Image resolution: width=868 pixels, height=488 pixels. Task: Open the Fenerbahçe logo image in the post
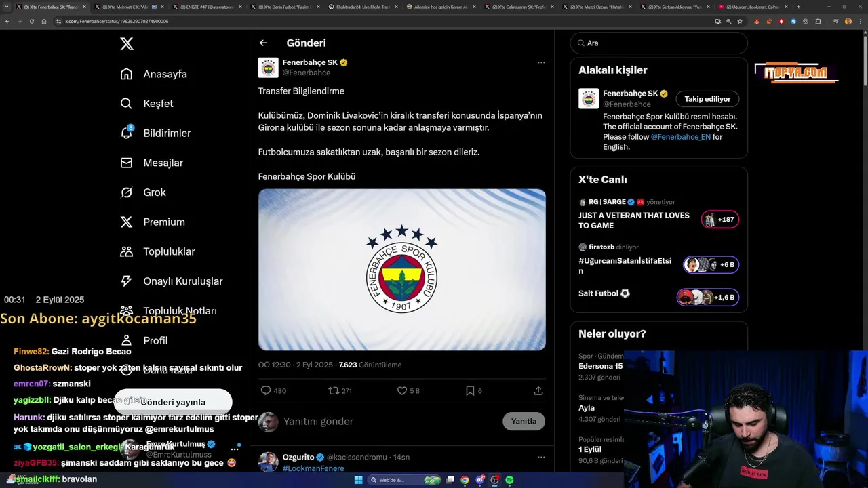(x=401, y=270)
